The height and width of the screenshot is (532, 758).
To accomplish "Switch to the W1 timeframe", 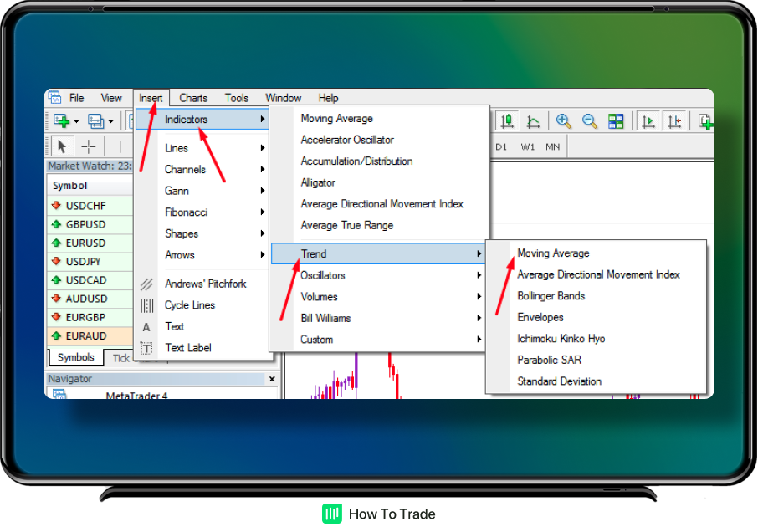I will [x=527, y=147].
